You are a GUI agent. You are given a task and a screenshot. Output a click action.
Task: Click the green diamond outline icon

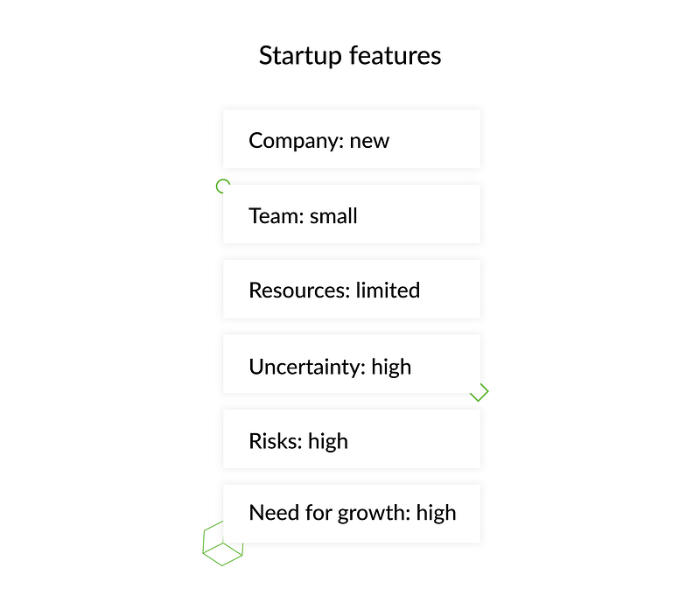click(x=479, y=392)
